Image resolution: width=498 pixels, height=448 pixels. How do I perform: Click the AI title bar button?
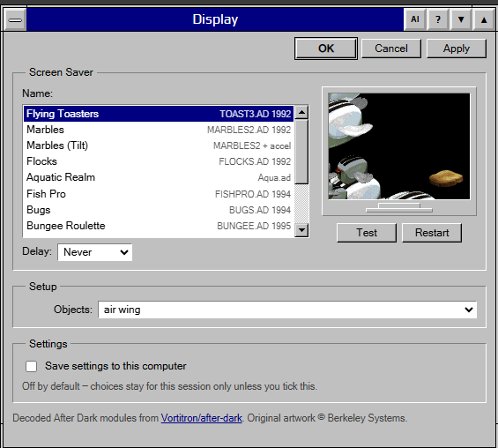415,19
